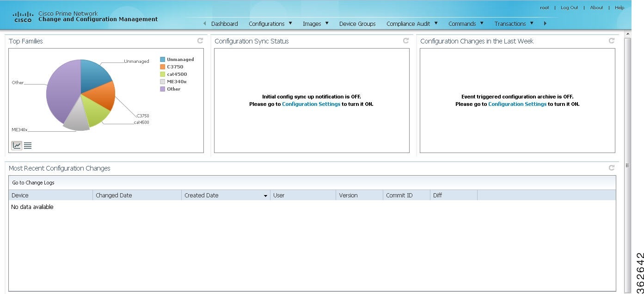Expand the Compliance Audit dropdown arrow

[436, 23]
